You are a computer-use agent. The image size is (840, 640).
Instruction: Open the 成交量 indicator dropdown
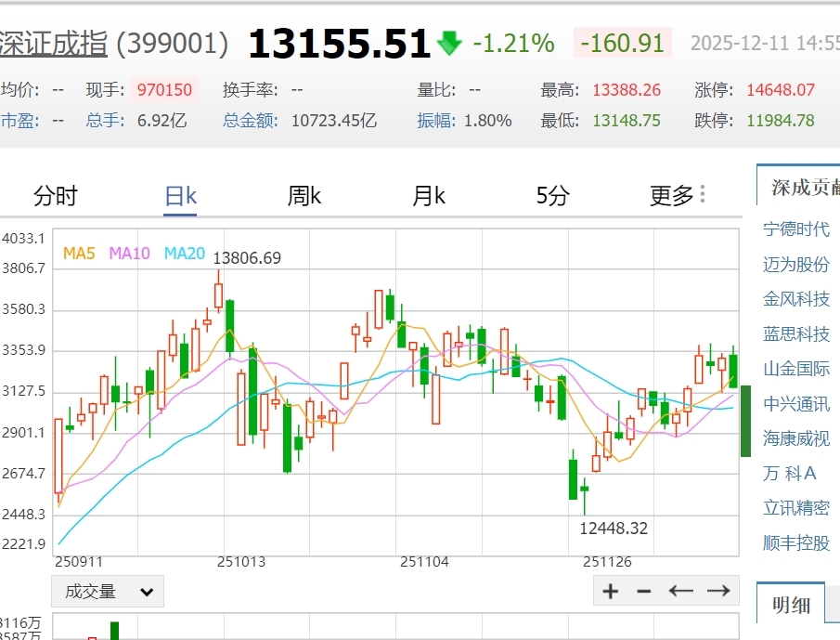pos(108,591)
